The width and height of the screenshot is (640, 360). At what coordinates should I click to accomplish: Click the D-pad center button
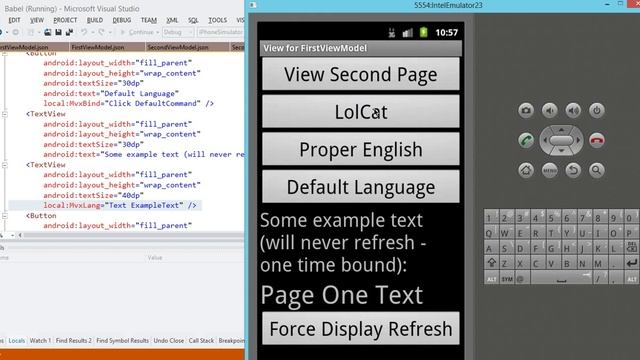[561, 140]
